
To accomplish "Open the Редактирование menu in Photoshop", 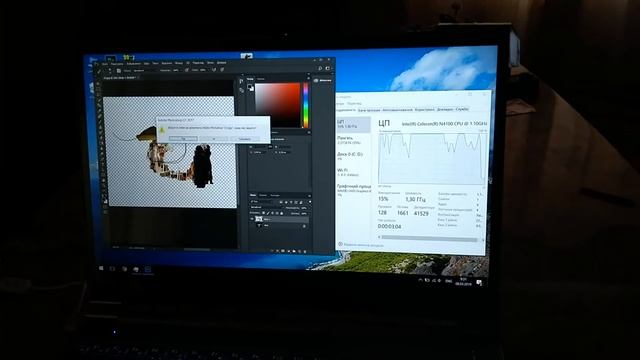I will tap(117, 64).
